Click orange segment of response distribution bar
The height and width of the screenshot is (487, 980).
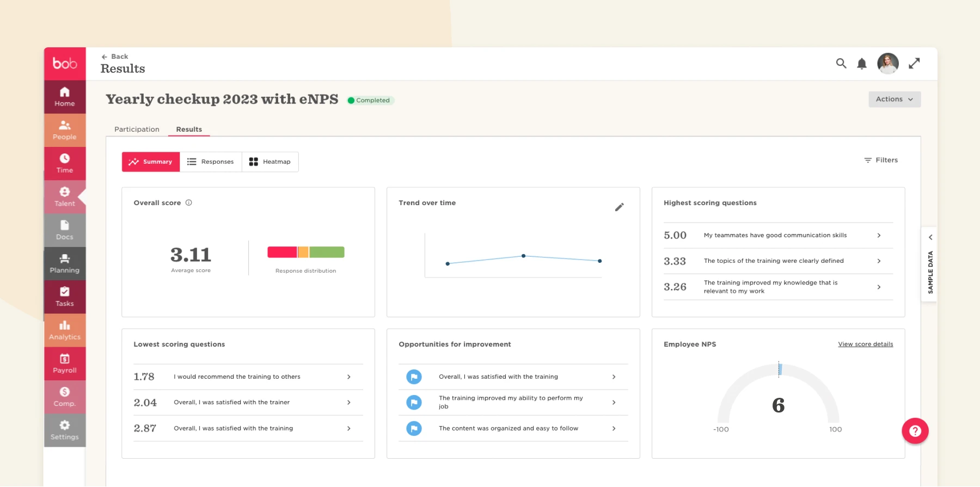[303, 252]
